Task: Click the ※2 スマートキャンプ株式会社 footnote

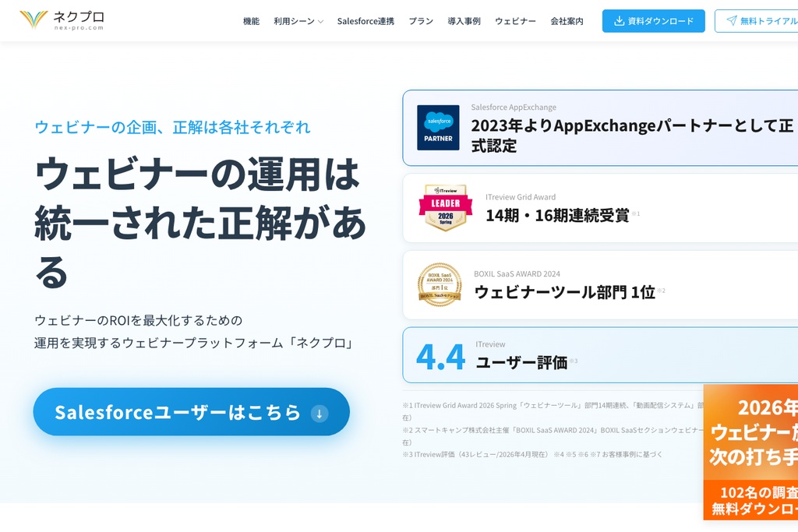Action: coord(553,436)
